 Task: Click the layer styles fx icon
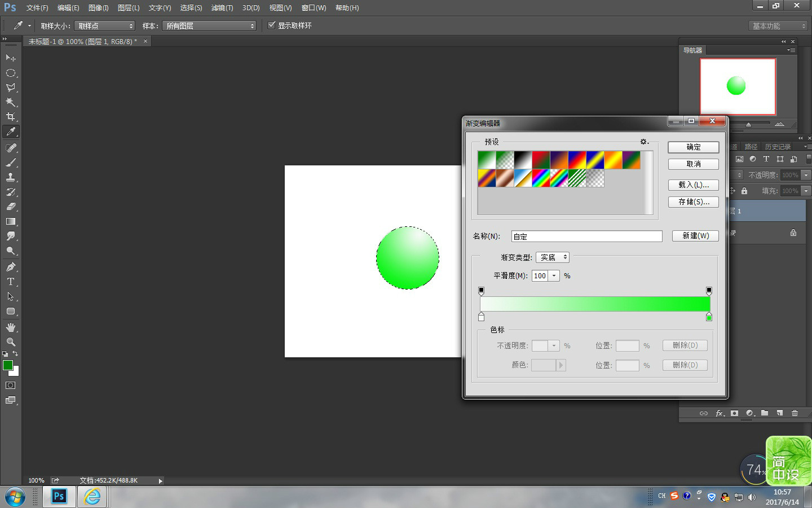tap(720, 413)
